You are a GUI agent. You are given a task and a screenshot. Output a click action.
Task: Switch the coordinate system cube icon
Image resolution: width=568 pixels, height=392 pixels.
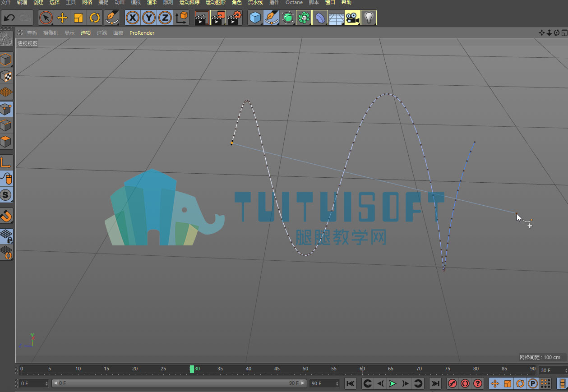click(x=181, y=18)
